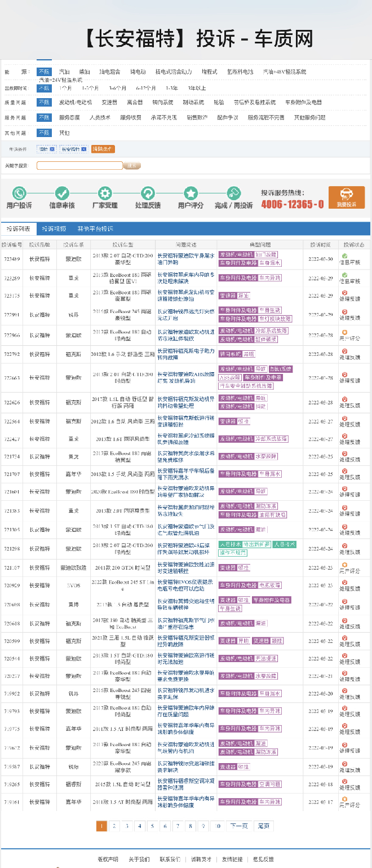
Task: Select 纯电动 energy filter
Action: tap(138, 72)
